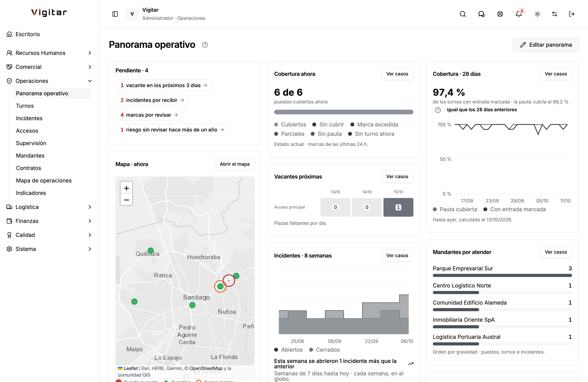The height and width of the screenshot is (382, 588).
Task: Click the Cobertura ahora progress bar
Action: (x=344, y=112)
